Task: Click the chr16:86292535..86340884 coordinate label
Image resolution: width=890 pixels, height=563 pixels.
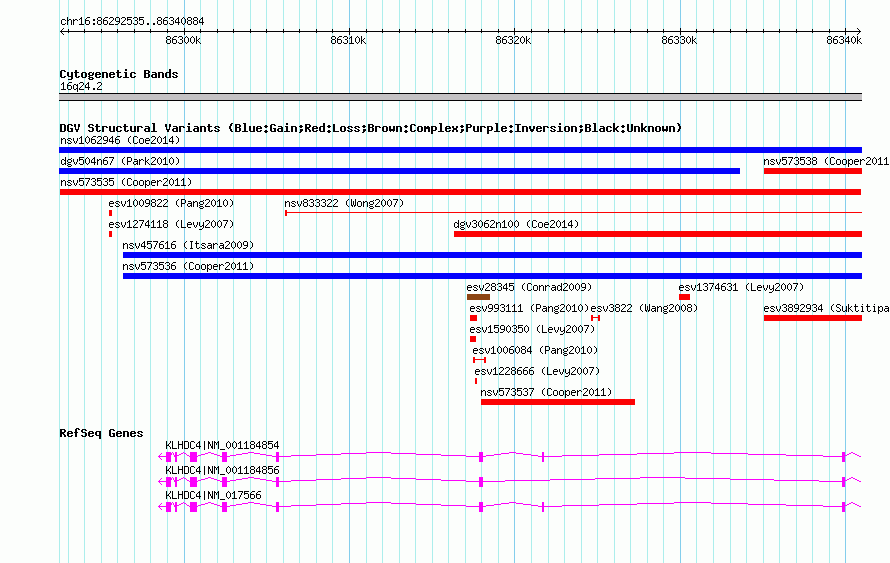Action: pos(132,22)
